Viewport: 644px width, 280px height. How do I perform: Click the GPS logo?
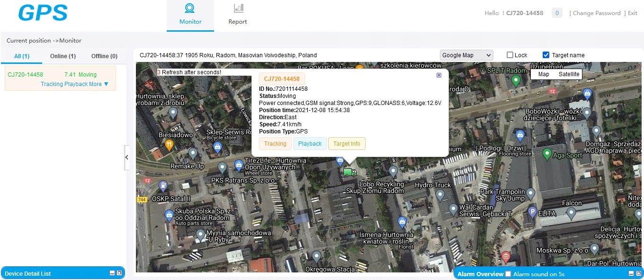(x=43, y=13)
